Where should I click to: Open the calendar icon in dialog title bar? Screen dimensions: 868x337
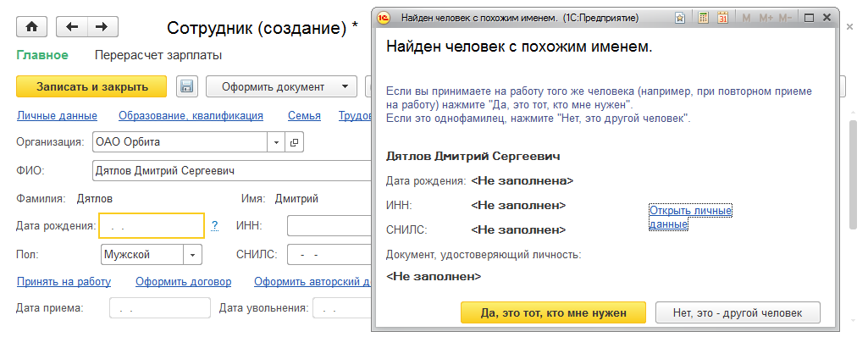pos(722,18)
